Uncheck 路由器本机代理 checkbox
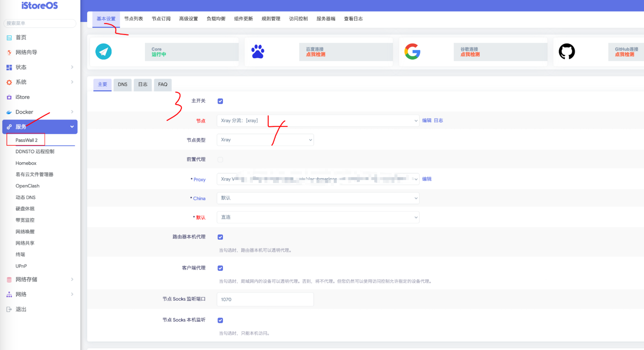 [x=220, y=237]
